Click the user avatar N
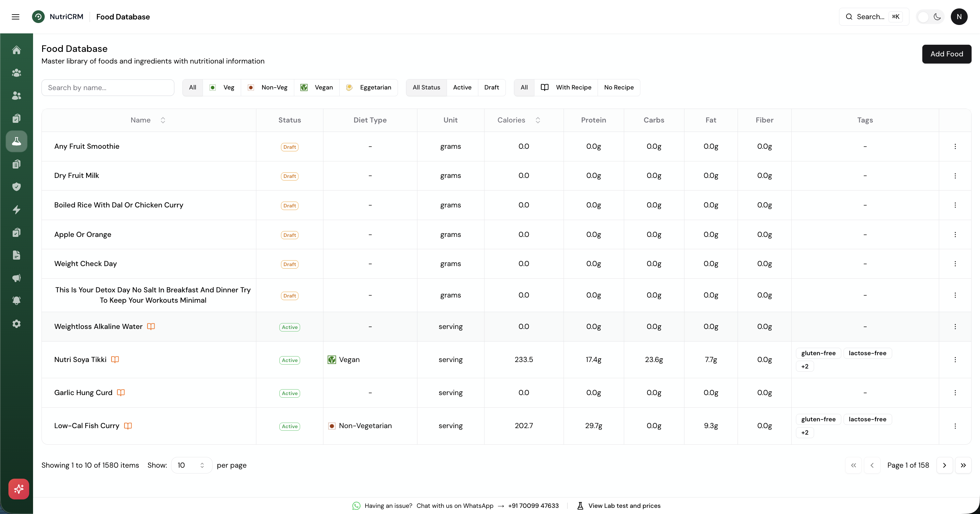 (x=959, y=17)
